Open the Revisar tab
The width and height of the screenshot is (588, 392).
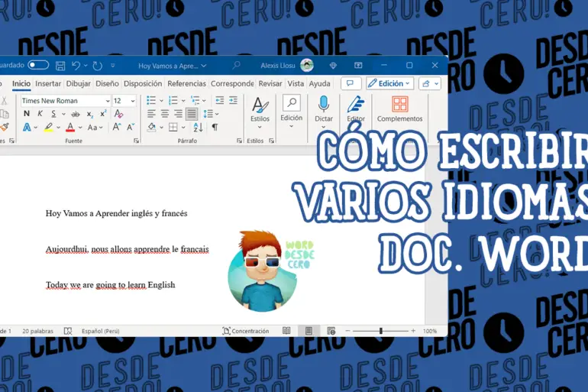pyautogui.click(x=270, y=83)
